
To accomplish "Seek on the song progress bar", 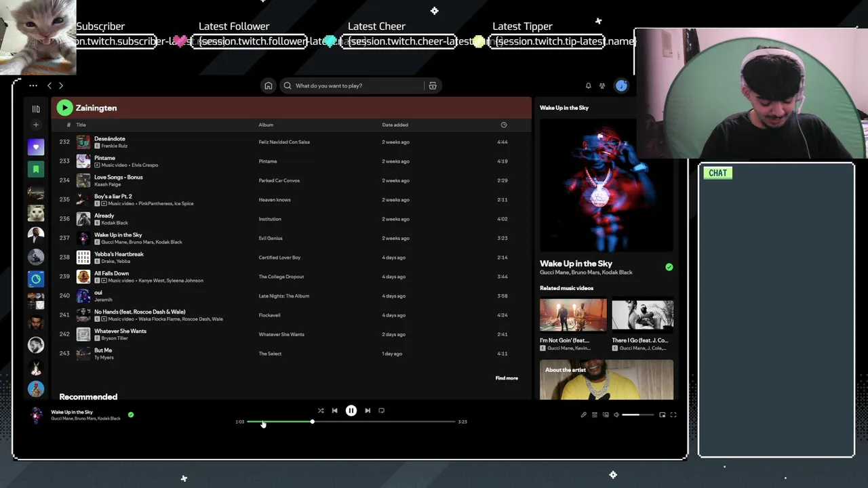I will (x=351, y=422).
